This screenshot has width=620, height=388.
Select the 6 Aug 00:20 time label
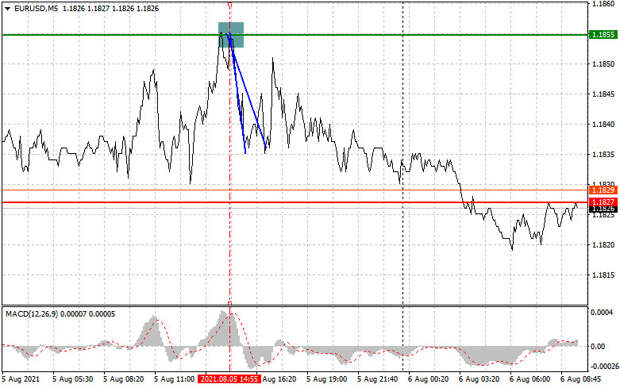coord(428,379)
